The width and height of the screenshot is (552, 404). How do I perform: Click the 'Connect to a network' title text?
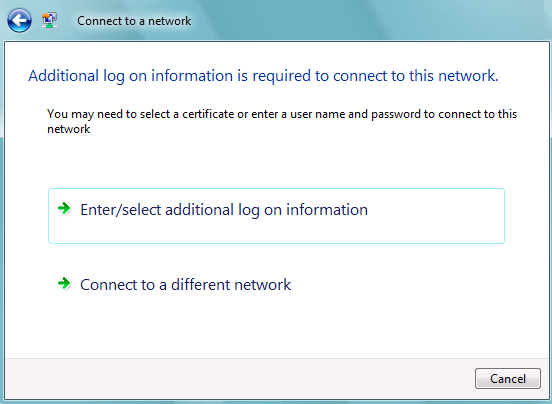coord(134,21)
